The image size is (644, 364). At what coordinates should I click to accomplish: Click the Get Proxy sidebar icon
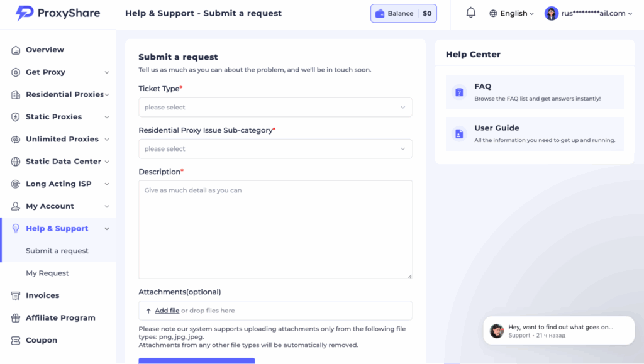(16, 72)
